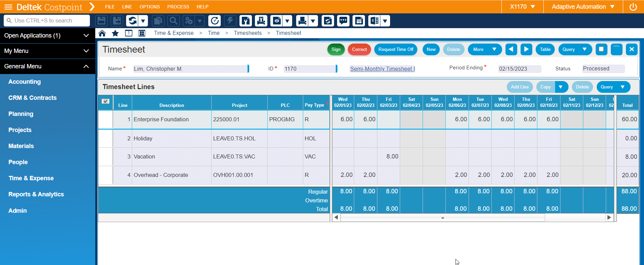This screenshot has width=644, height=265.
Task: Open the PROCESS menu
Action: tap(178, 7)
